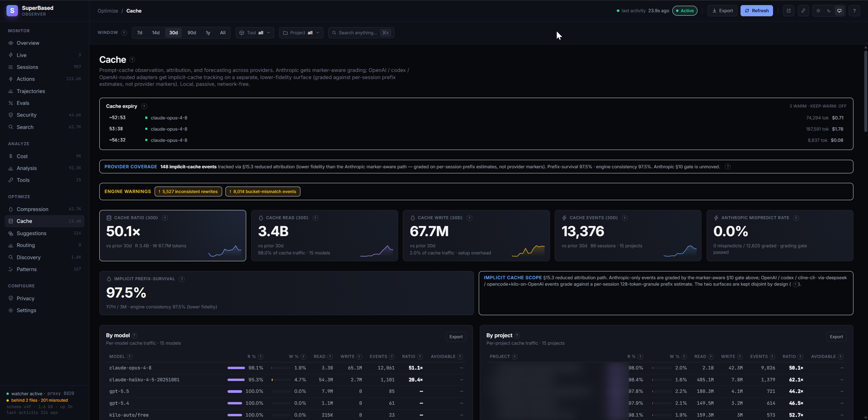This screenshot has height=420, width=868.
Task: Open Compression under Optimize
Action: pos(44,209)
